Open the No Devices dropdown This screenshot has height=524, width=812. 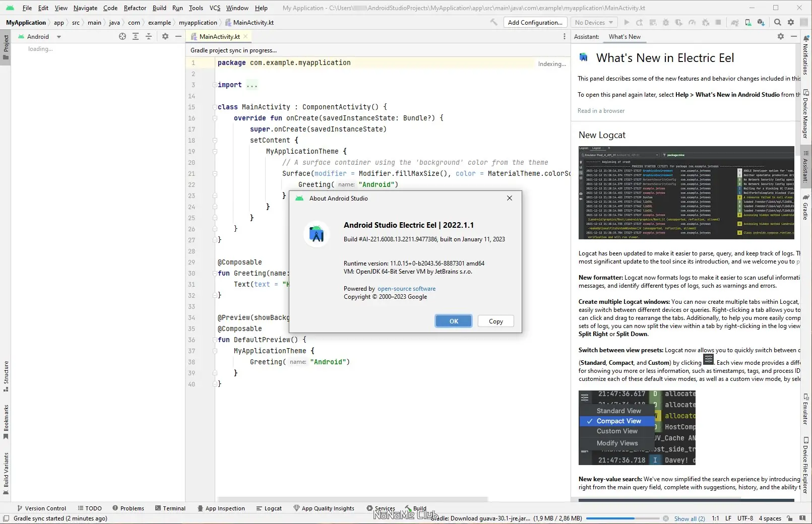coord(594,22)
